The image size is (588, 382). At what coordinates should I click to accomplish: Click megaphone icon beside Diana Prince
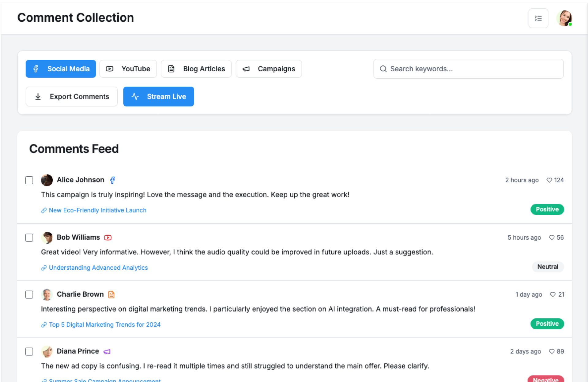click(107, 352)
